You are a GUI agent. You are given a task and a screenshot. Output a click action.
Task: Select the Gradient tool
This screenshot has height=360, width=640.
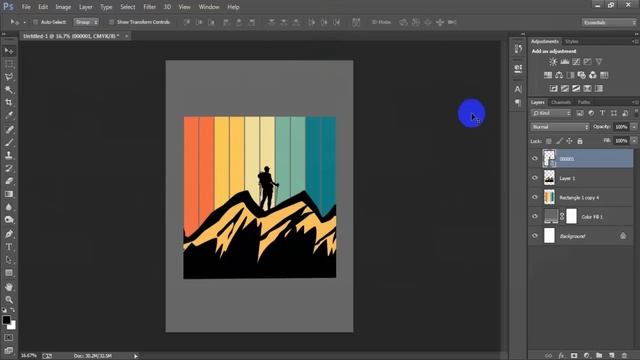9,194
